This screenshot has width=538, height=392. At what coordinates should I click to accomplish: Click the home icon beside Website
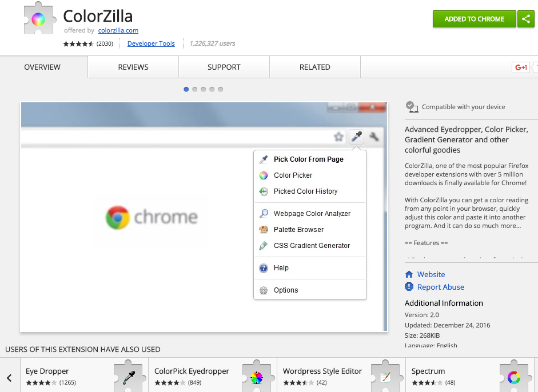click(409, 274)
